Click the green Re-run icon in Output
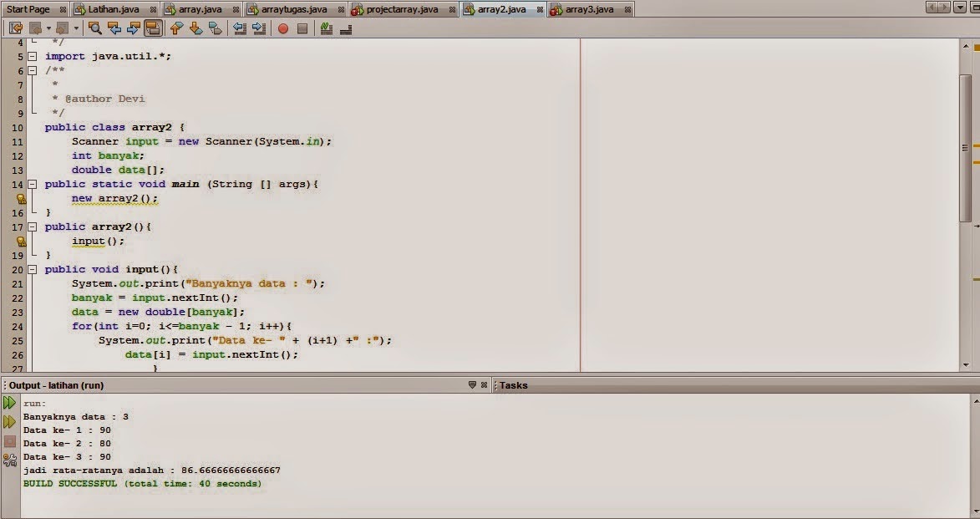 pos(9,403)
